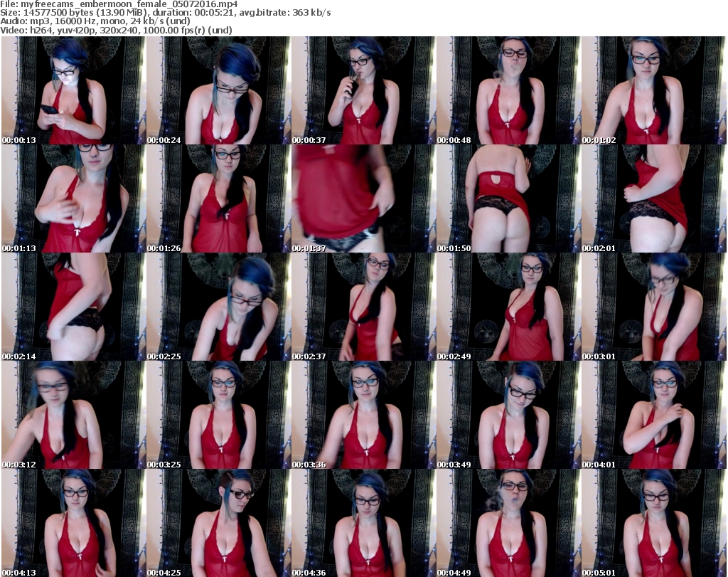Click the 'File:' name line in the header

[119, 4]
